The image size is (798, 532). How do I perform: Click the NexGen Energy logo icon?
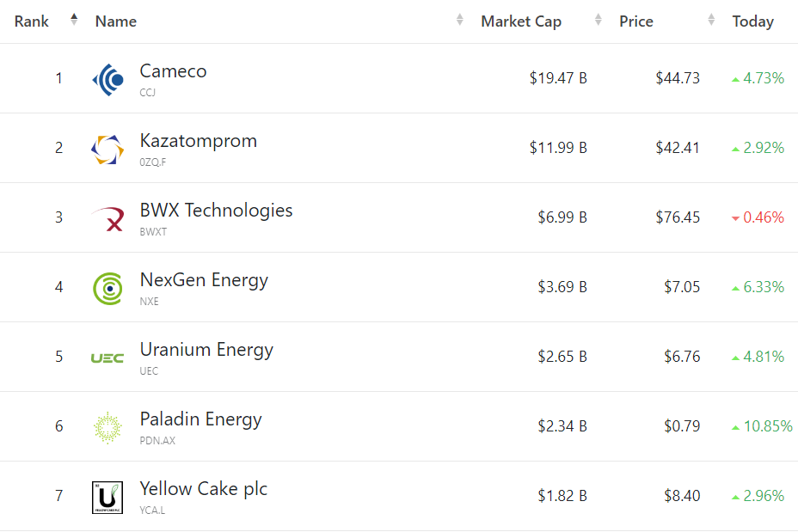(107, 288)
